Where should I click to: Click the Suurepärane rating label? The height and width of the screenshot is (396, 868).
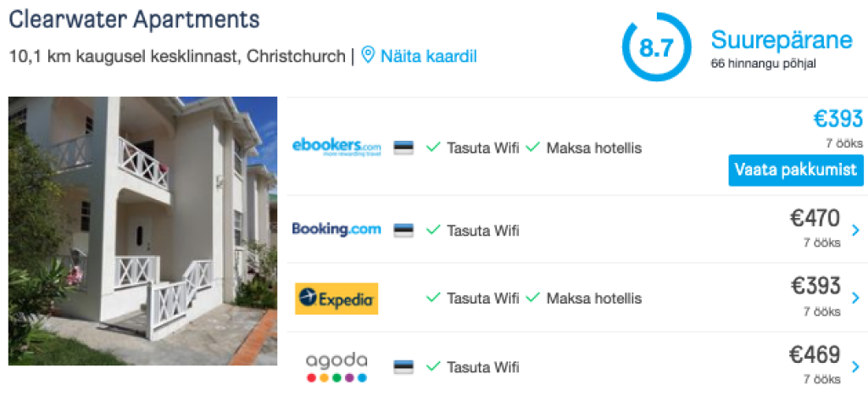[x=781, y=40]
